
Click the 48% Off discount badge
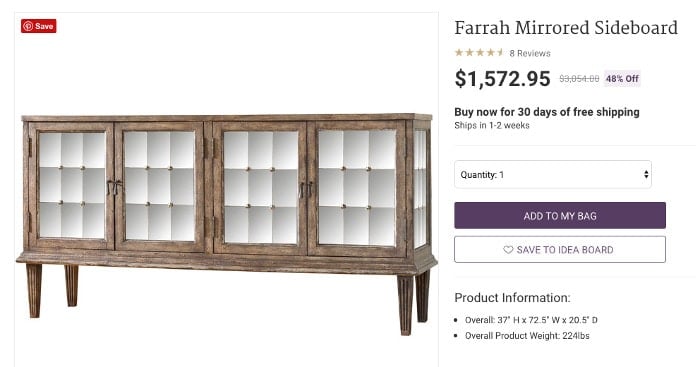tap(622, 79)
